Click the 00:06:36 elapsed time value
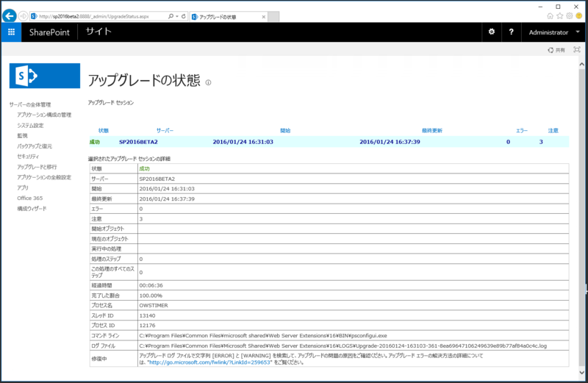The height and width of the screenshot is (383, 588). (x=151, y=285)
